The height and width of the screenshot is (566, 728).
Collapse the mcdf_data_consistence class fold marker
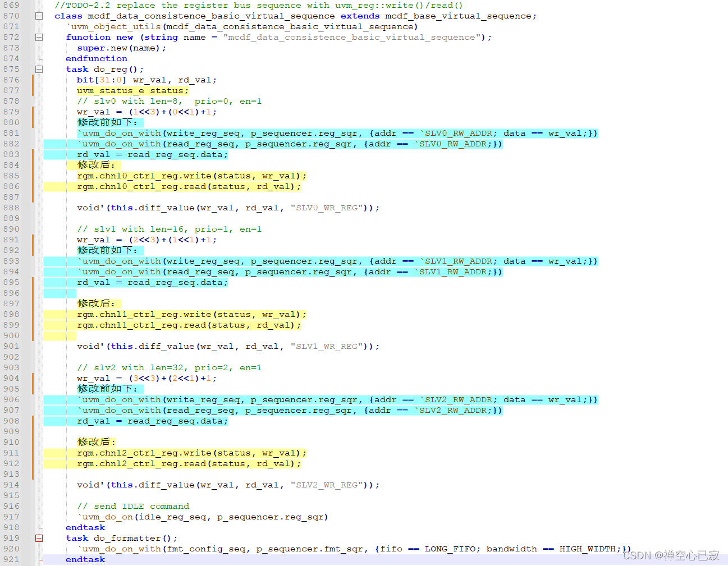38,16
